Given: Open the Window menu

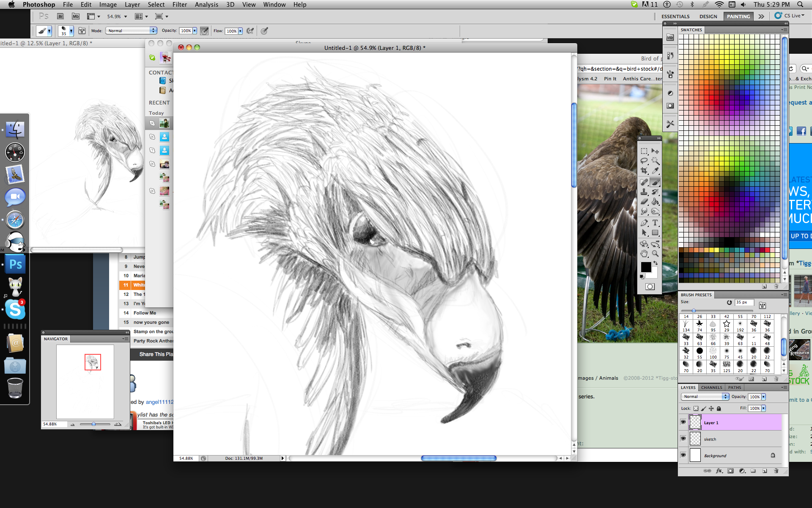Looking at the screenshot, I should pos(274,5).
